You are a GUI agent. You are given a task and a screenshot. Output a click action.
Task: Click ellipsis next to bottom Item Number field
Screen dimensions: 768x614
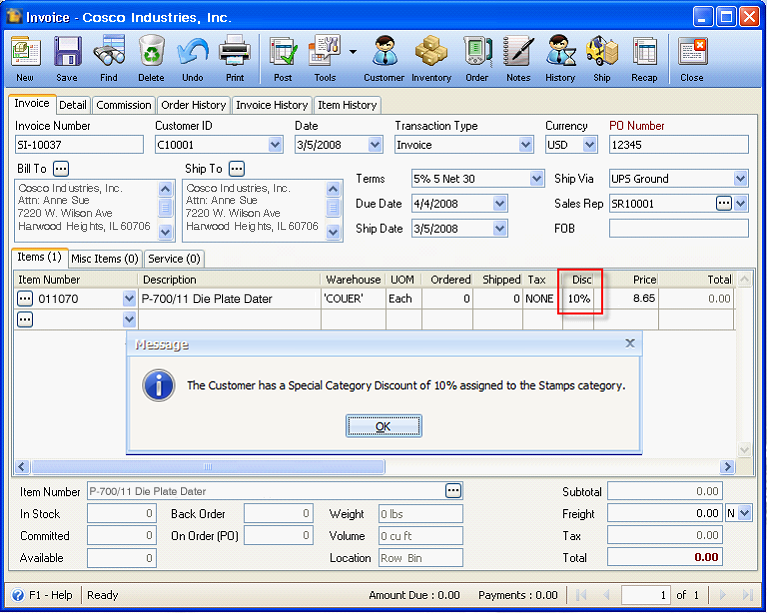453,491
